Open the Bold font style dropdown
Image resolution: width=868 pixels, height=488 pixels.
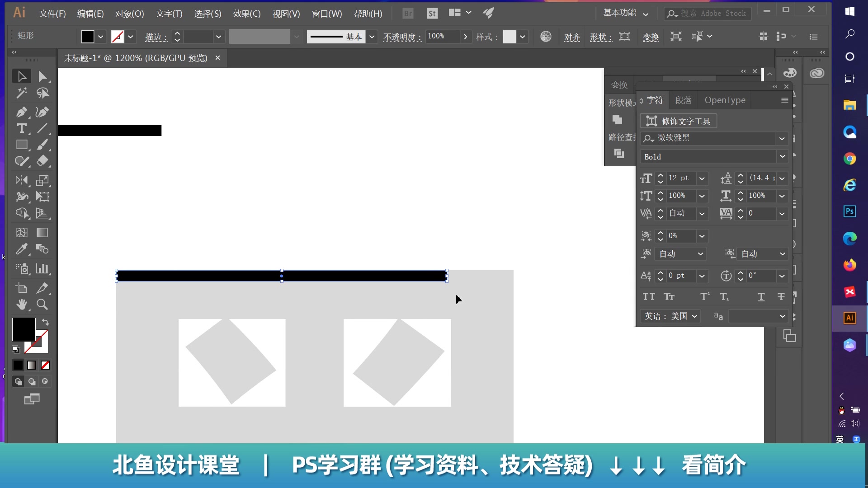coord(782,156)
